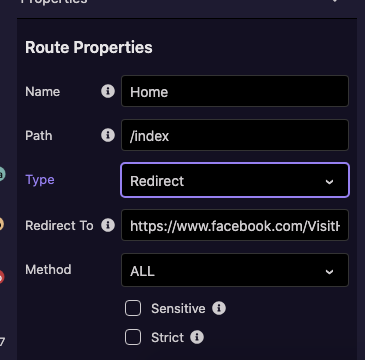Click into the Redirect To URL field
The image size is (365, 360).
(235, 225)
